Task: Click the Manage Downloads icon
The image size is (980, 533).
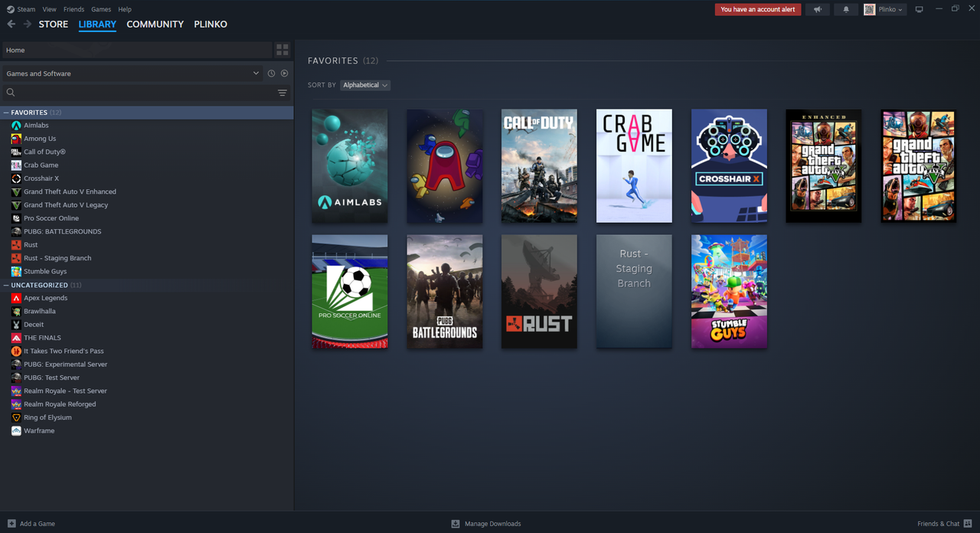Action: click(456, 524)
